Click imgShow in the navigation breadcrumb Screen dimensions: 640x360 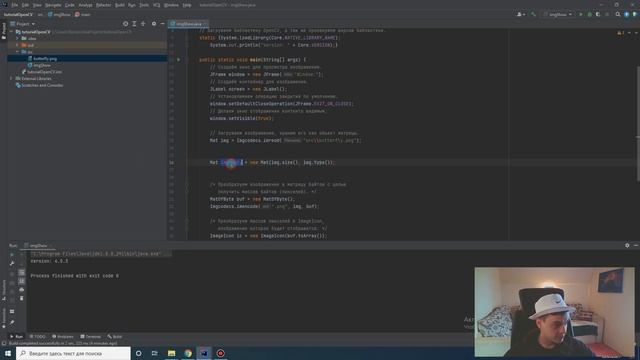tap(60, 14)
